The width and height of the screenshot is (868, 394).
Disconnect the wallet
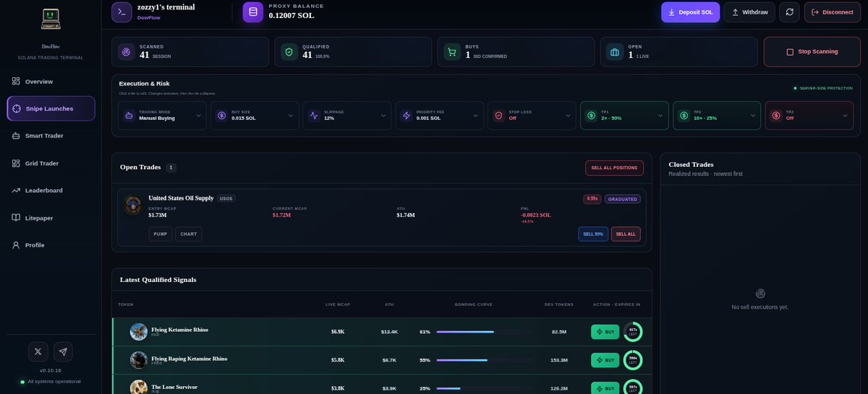pos(833,12)
